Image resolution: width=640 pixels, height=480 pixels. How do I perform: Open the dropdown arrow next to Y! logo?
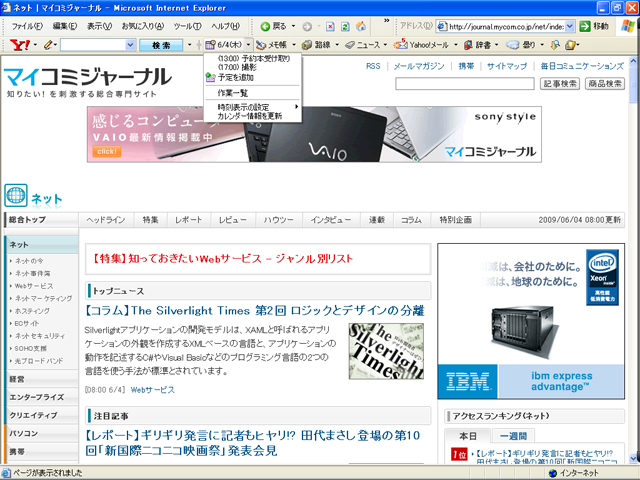pyautogui.click(x=35, y=45)
